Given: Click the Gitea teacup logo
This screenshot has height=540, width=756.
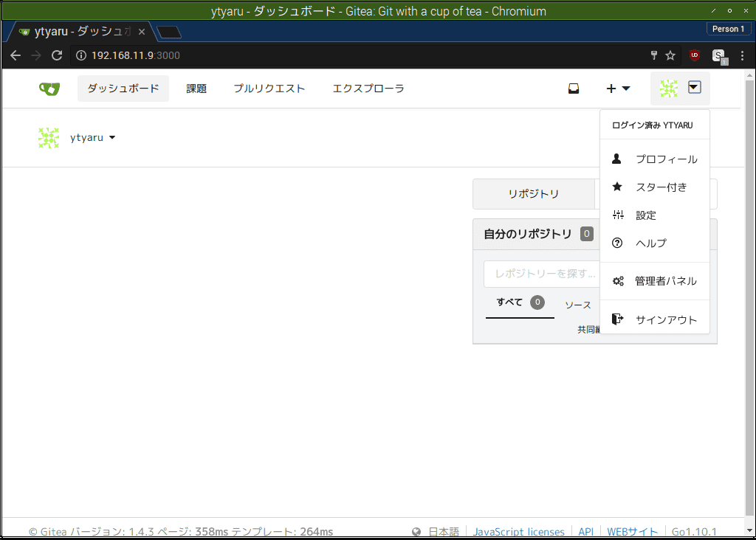Looking at the screenshot, I should [49, 88].
